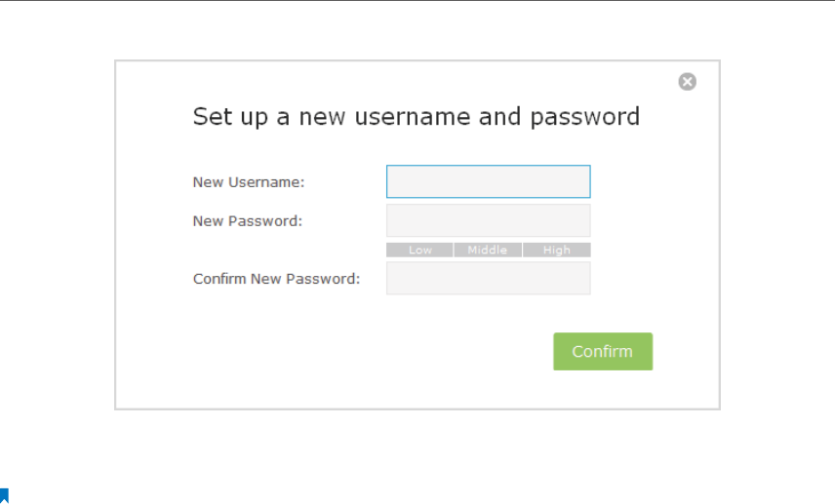Viewport: 835px width, 504px height.
Task: Click the word 'password' in the title
Action: pyautogui.click(x=584, y=117)
